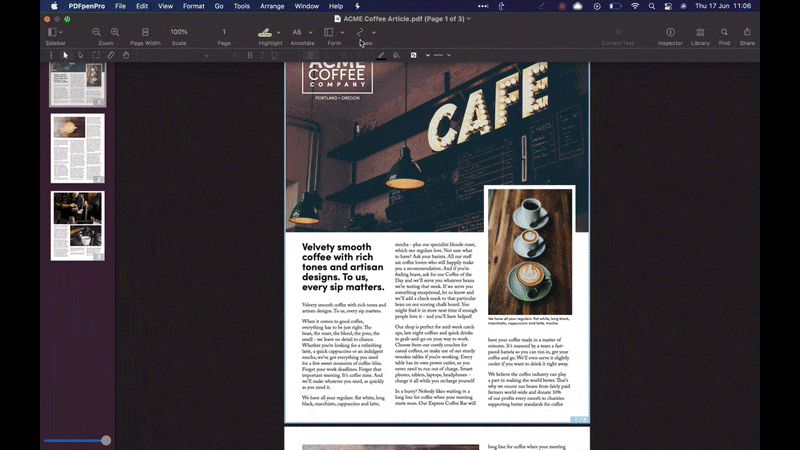The height and width of the screenshot is (450, 800).
Task: Open the Format menu
Action: [193, 6]
